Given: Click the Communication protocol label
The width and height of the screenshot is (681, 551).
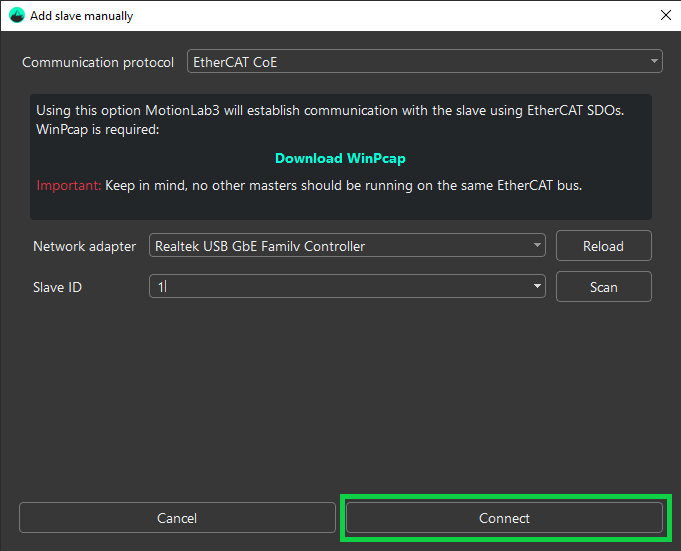Looking at the screenshot, I should coord(98,62).
